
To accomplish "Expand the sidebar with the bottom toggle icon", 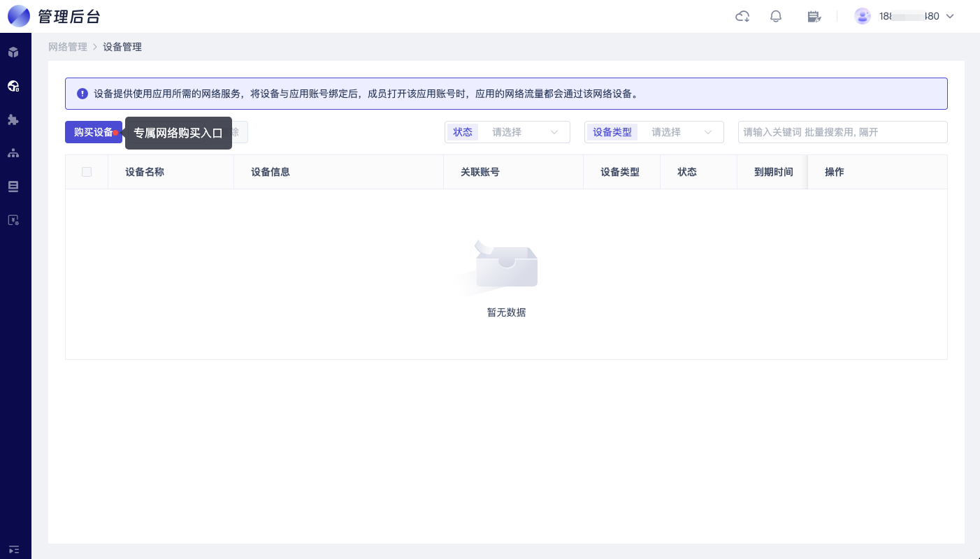I will pos(13,549).
